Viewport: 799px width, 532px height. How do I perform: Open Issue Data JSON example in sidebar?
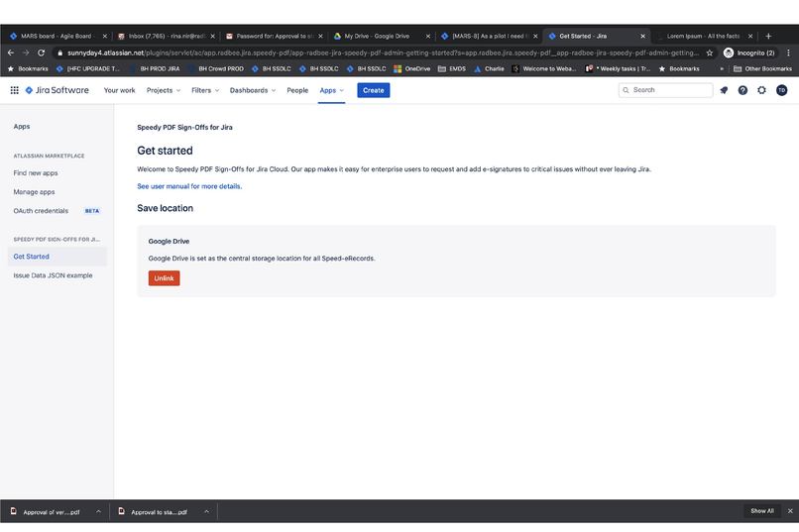pos(53,275)
